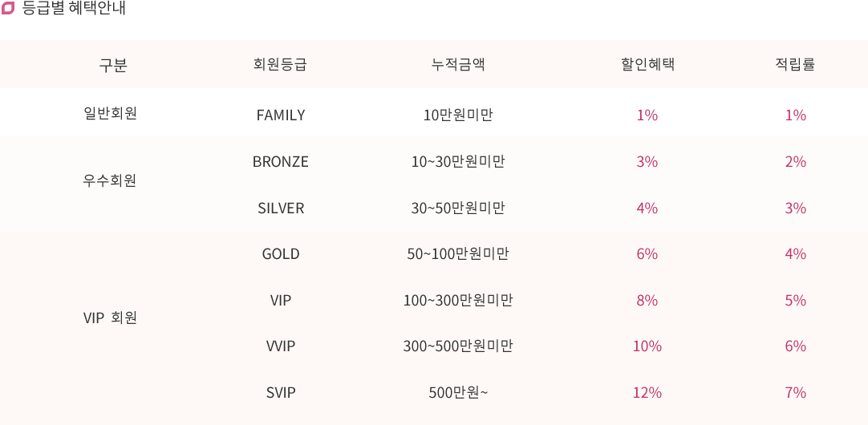This screenshot has width=868, height=425.
Task: Click the GOLD grade cell
Action: [281, 254]
